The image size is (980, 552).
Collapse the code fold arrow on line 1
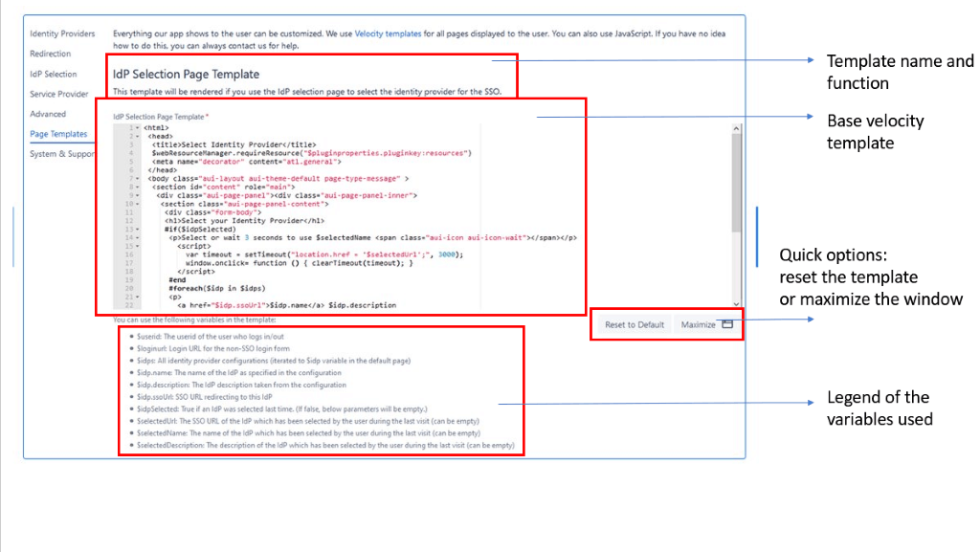(x=137, y=127)
